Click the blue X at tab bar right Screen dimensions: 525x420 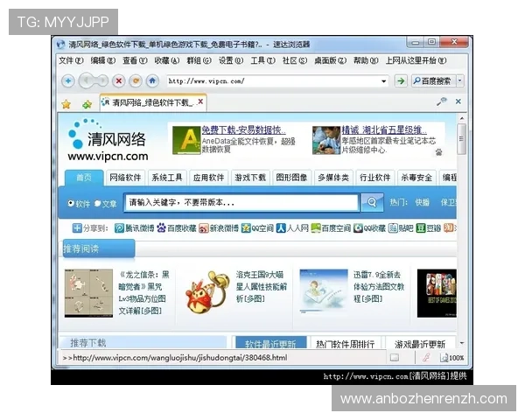(458, 101)
